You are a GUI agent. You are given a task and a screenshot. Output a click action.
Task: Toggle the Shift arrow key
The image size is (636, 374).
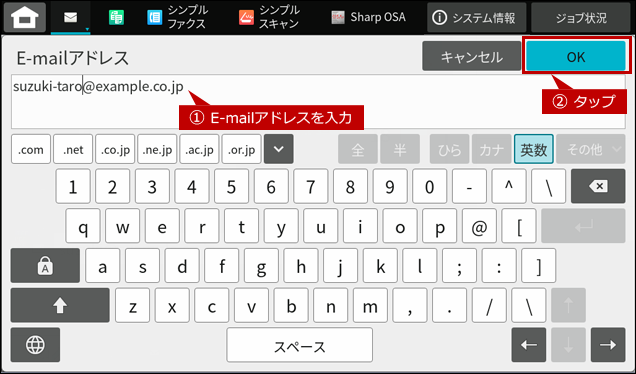pos(60,305)
